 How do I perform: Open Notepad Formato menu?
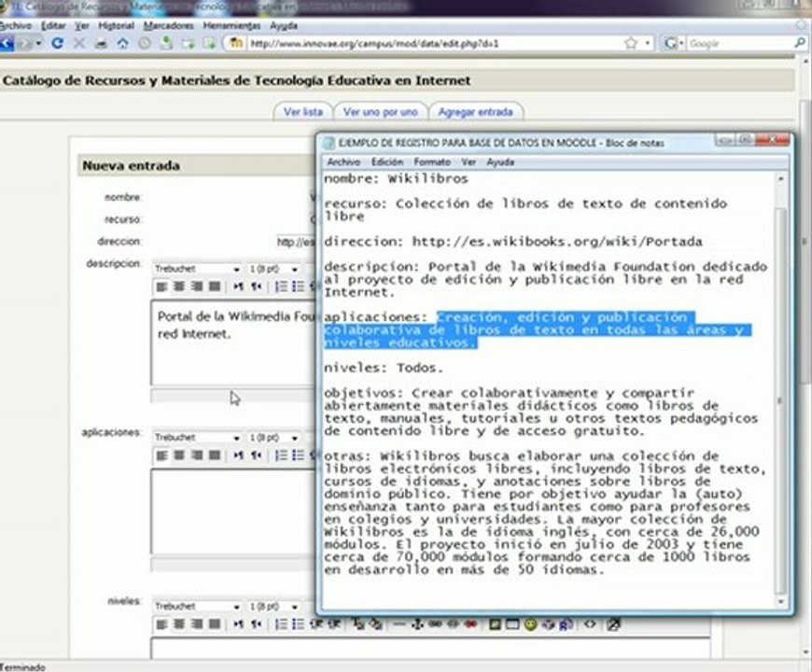[x=432, y=162]
